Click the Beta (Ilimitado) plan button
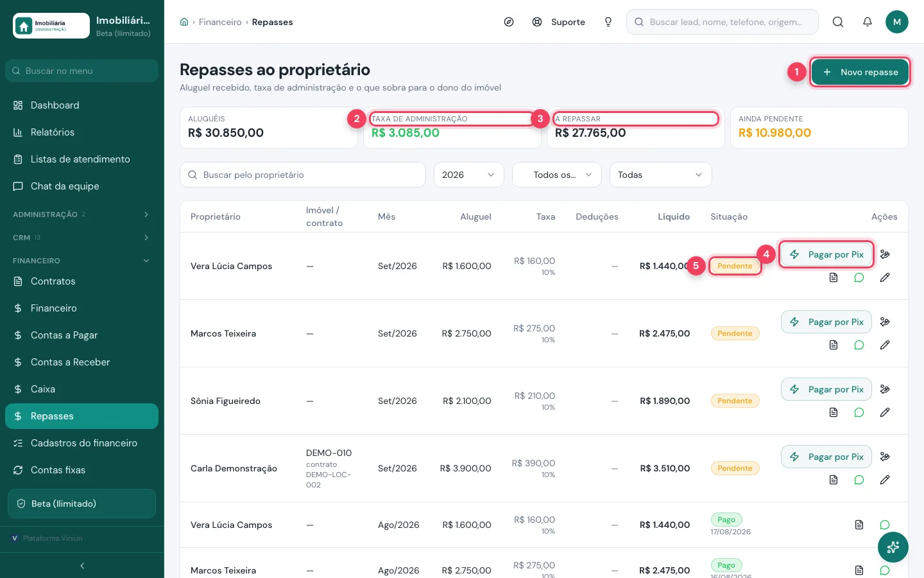Screen dimensions: 924x578 point(81,504)
